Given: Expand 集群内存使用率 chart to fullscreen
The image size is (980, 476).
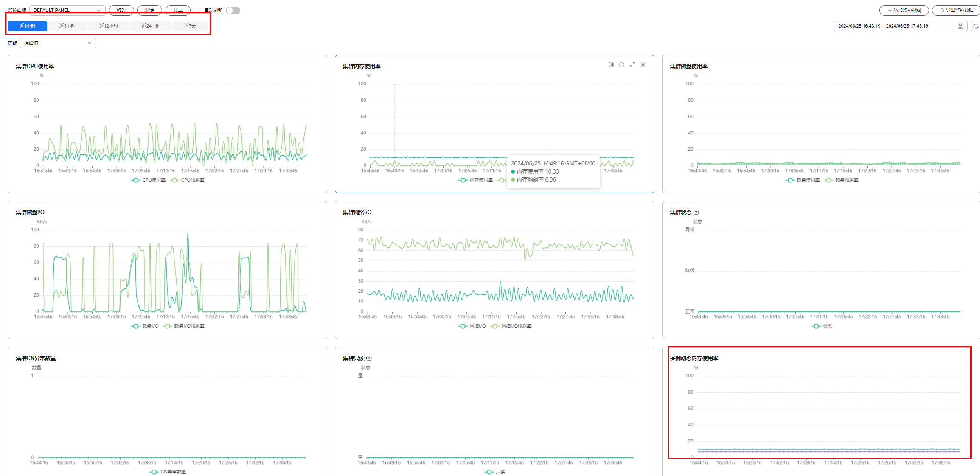Looking at the screenshot, I should [x=632, y=64].
